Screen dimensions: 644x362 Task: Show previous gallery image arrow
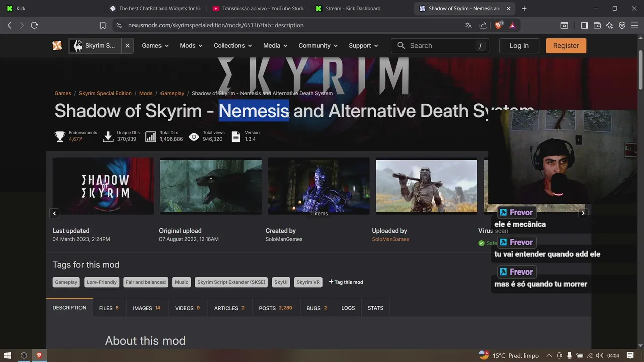54,213
